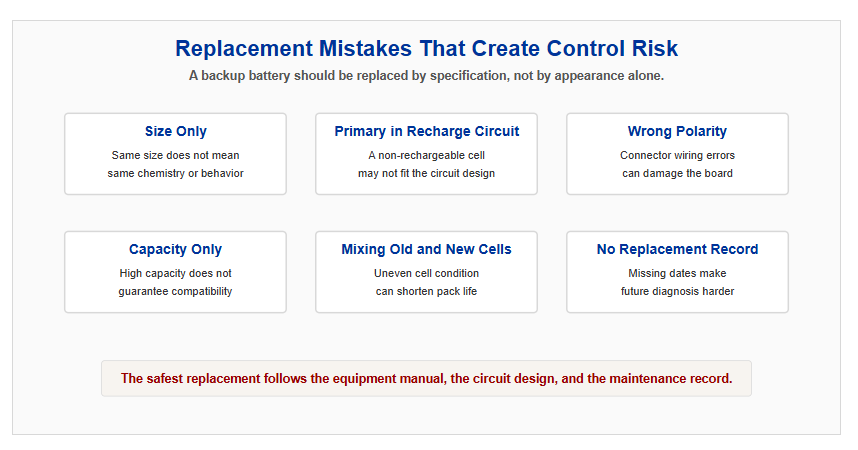Image resolution: width=858 pixels, height=450 pixels.
Task: Click 'High capacity does not' line
Action: pos(176,273)
